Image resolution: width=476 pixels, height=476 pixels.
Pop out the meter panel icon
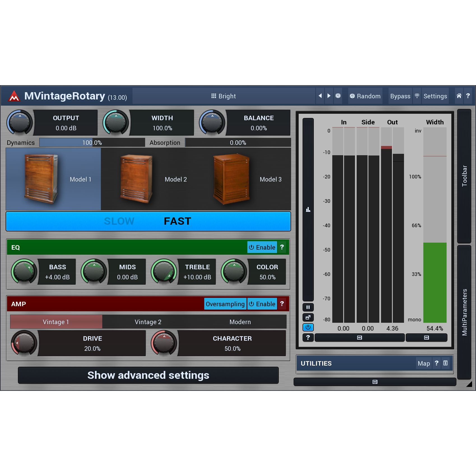coord(308,317)
